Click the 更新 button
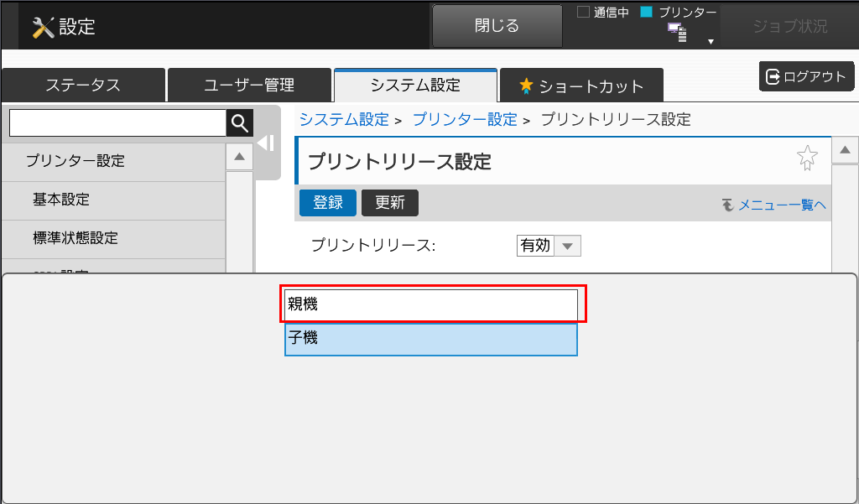Screen dimensions: 859x504 [389, 203]
